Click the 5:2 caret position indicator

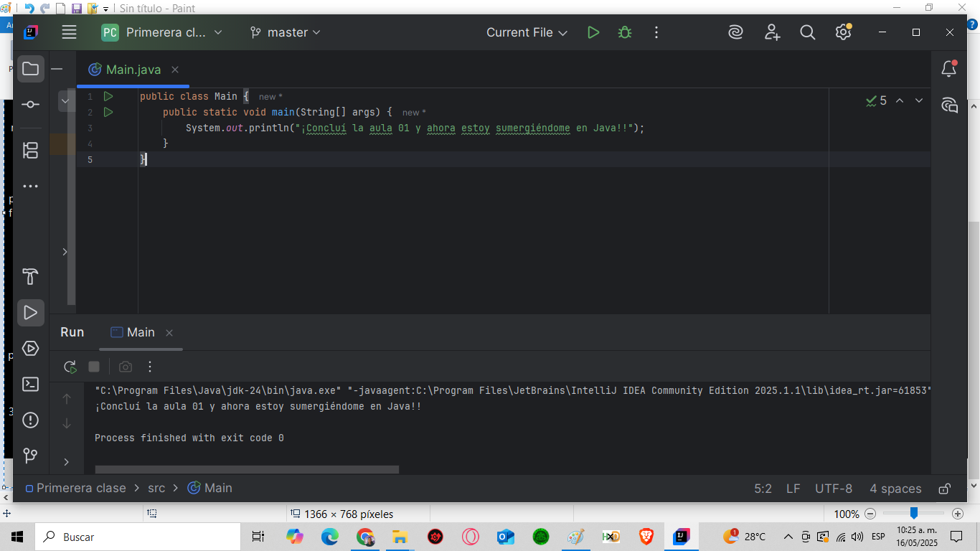pyautogui.click(x=763, y=489)
